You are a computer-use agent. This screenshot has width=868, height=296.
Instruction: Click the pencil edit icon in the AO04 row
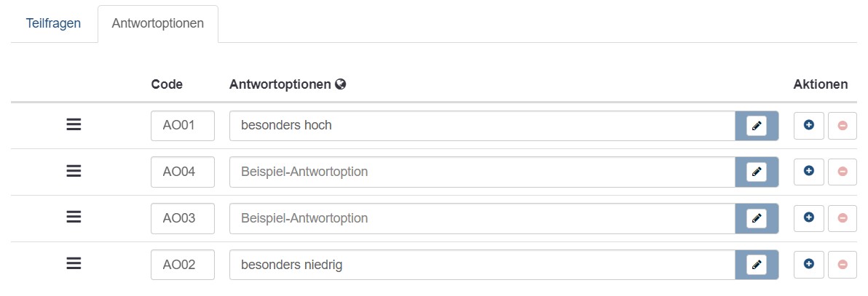pyautogui.click(x=757, y=172)
